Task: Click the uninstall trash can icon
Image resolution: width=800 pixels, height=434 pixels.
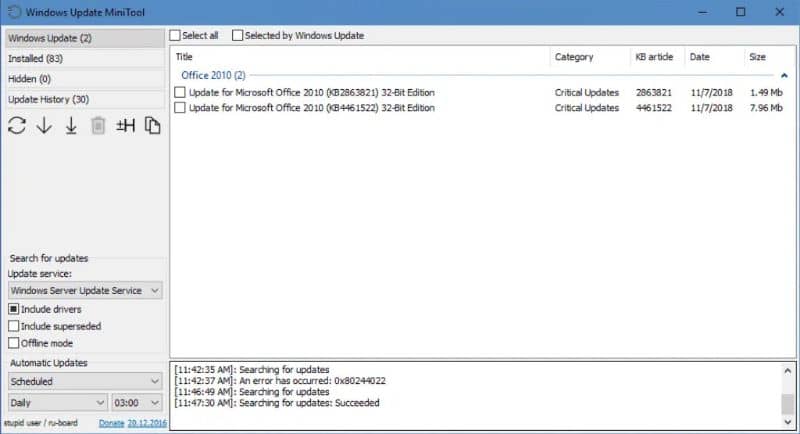Action: (98, 125)
